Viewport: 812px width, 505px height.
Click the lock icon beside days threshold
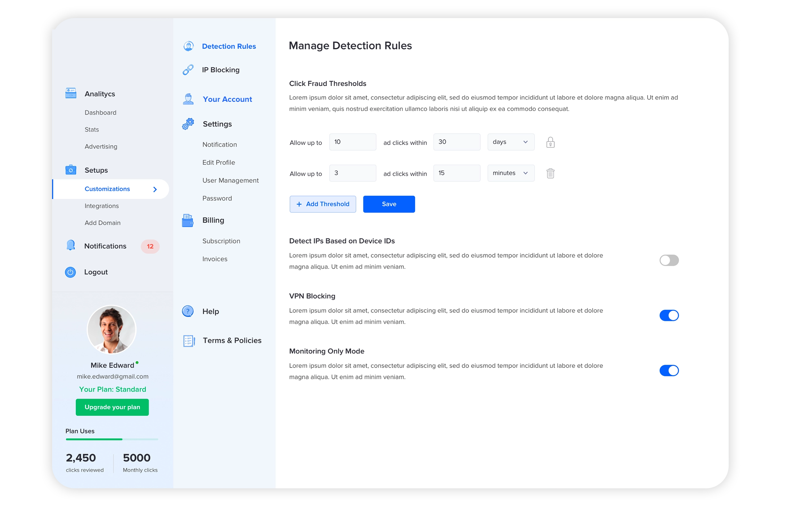pos(550,143)
